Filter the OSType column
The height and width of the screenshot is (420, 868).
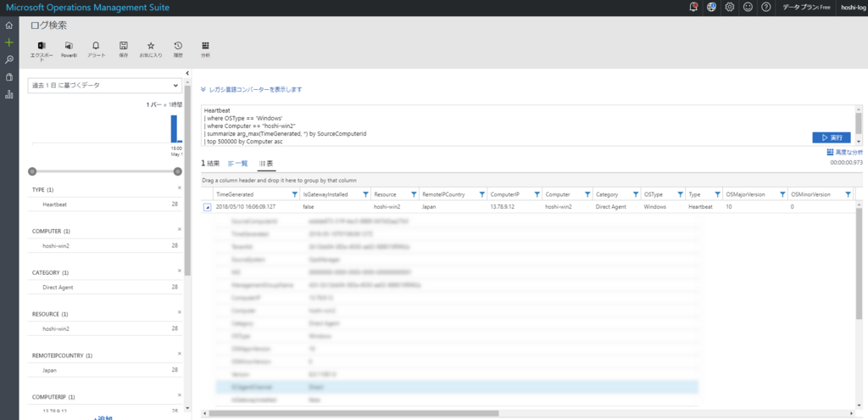click(x=679, y=194)
